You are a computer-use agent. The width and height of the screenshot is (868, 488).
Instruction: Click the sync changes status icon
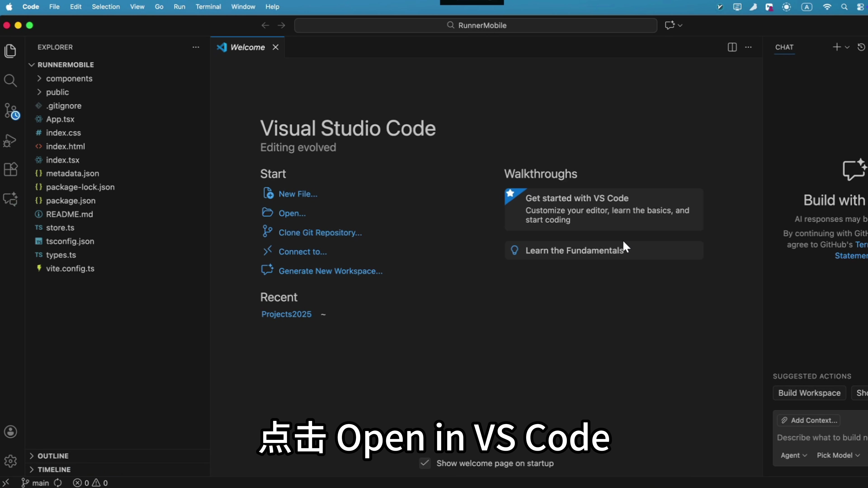point(58,483)
